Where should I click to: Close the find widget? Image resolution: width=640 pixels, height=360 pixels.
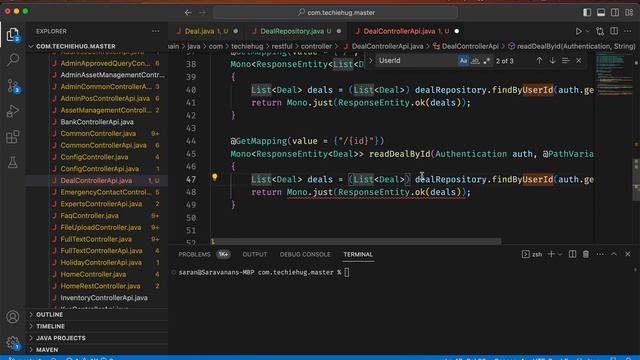click(578, 60)
